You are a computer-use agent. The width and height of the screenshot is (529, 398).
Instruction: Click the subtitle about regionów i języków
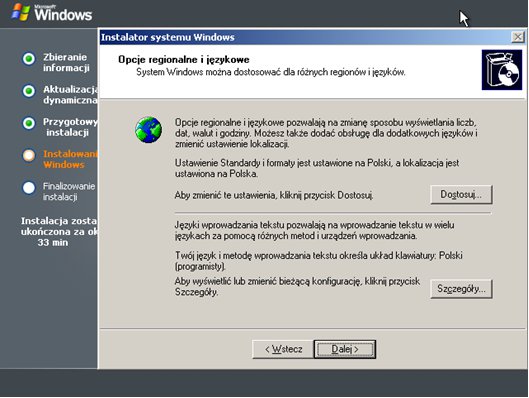click(271, 72)
